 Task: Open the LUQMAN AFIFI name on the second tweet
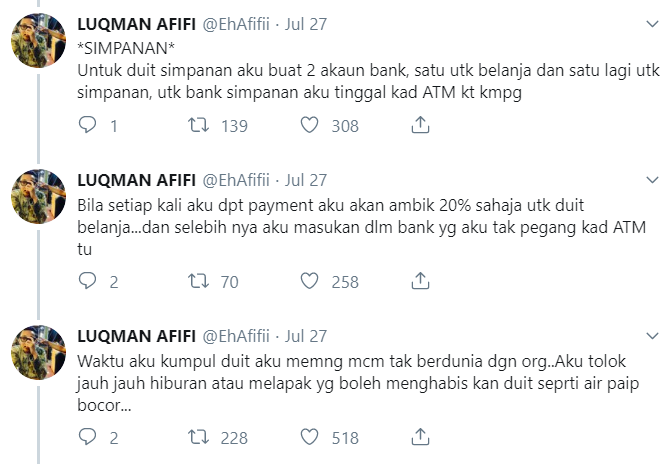pyautogui.click(x=136, y=180)
